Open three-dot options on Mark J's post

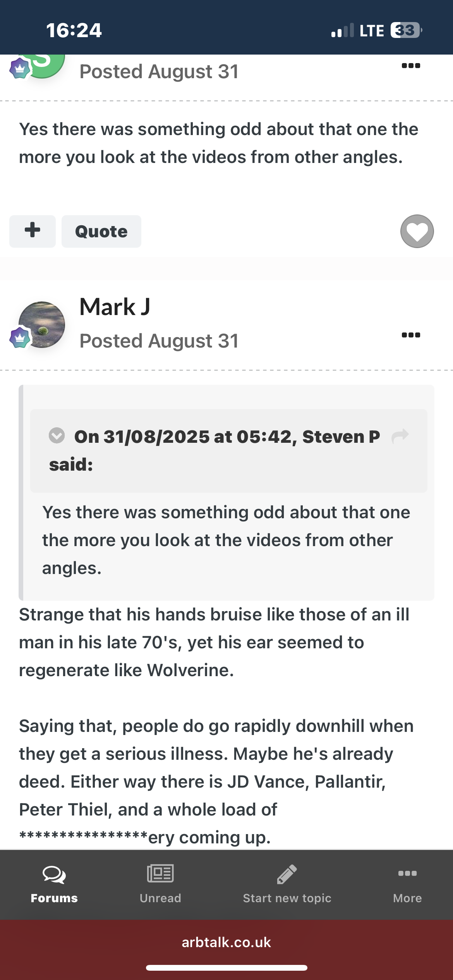pos(411,335)
